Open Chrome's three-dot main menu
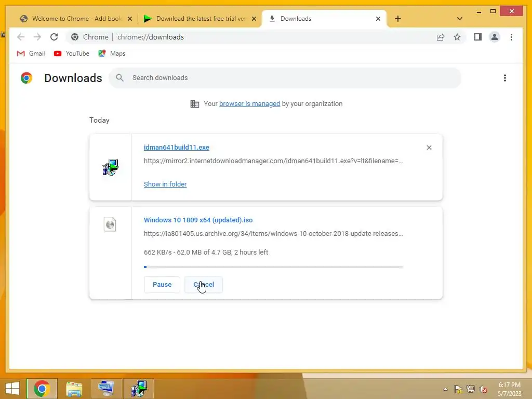The width and height of the screenshot is (532, 399). [x=511, y=37]
